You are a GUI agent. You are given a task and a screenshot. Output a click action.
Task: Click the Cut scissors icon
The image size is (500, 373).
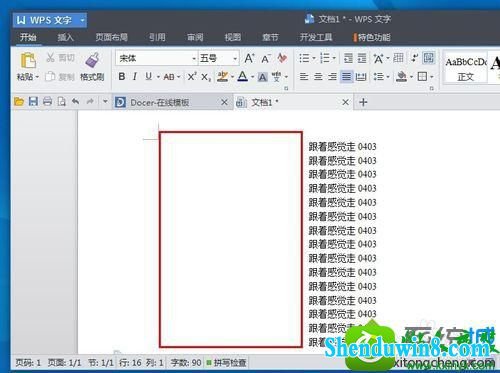pyautogui.click(x=50, y=58)
